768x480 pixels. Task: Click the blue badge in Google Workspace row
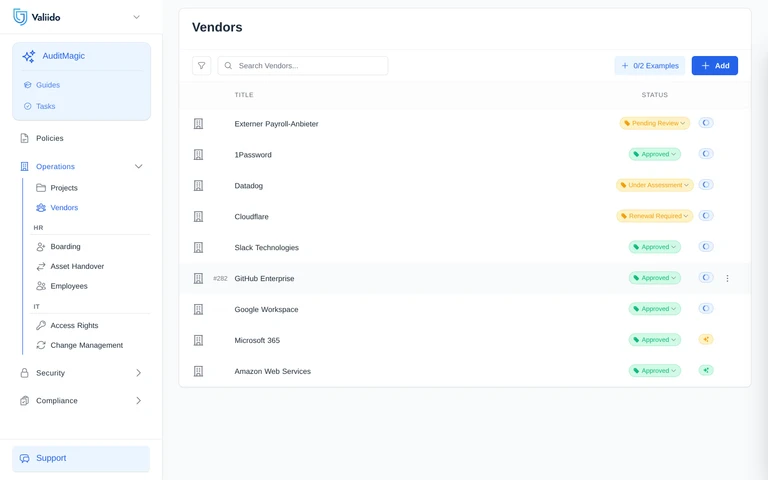[706, 309]
